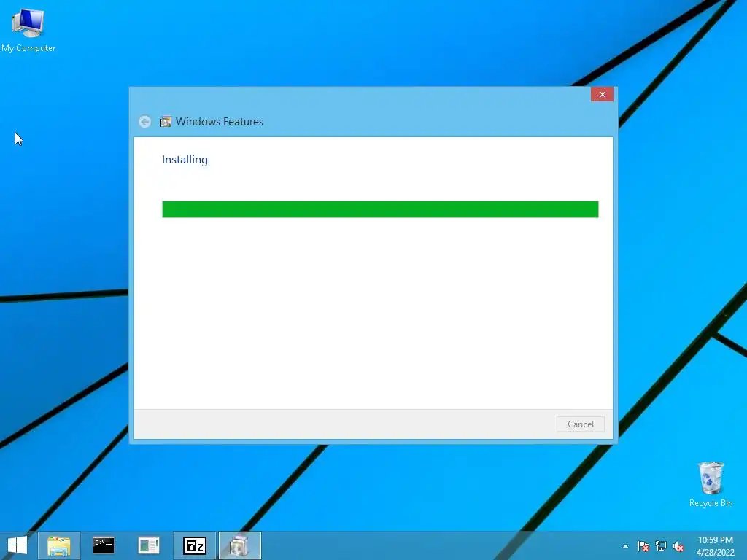747x560 pixels.
Task: Open 7-Zip from the taskbar
Action: click(x=194, y=545)
